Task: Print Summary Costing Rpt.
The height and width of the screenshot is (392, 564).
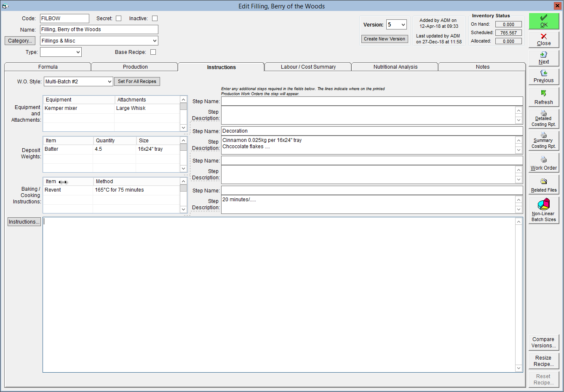Action: (544, 141)
